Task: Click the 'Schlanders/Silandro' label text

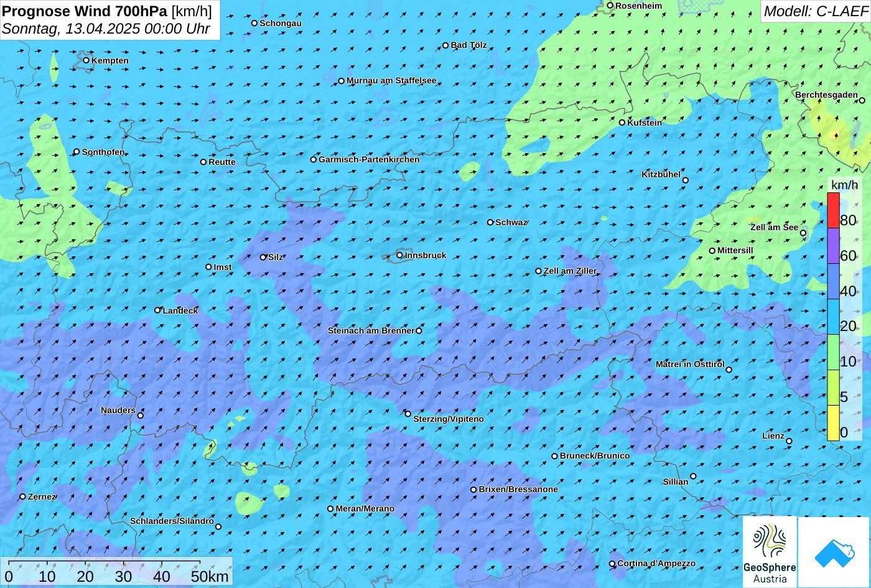Action: pos(172,521)
